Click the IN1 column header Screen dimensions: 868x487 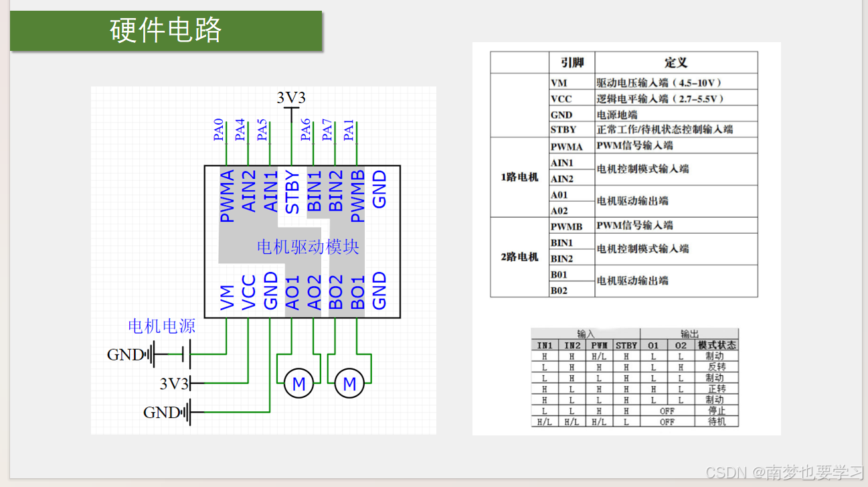(x=545, y=345)
